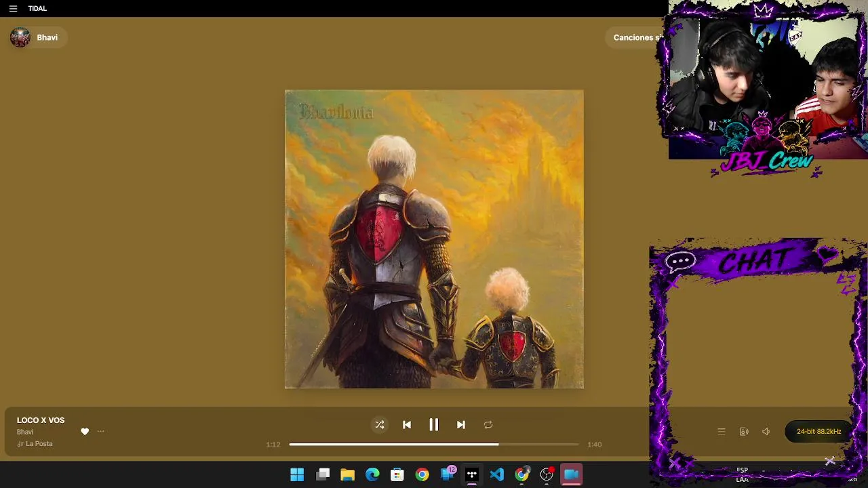Viewport: 868px width, 488px height.
Task: Switch to the TIDAL taskbar icon
Action: click(x=472, y=474)
